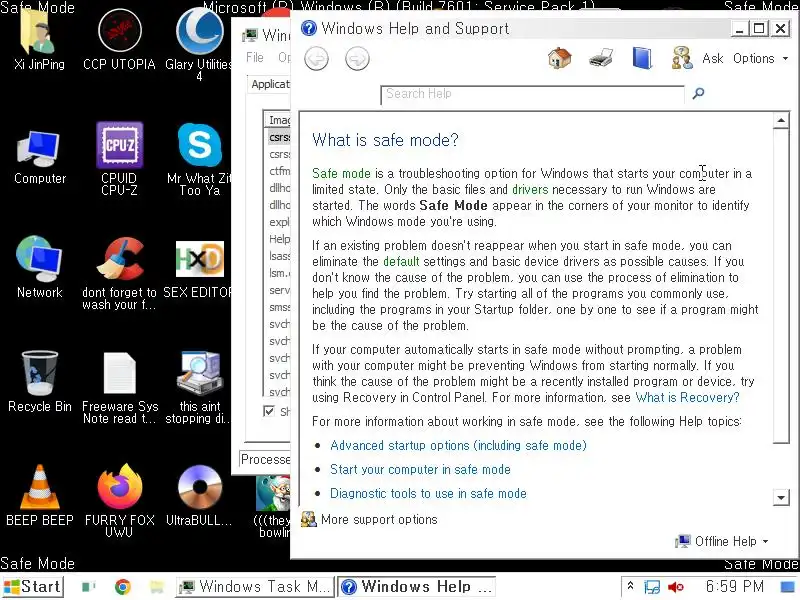
Task: Open the file explorer taskbar icon
Action: [157, 587]
